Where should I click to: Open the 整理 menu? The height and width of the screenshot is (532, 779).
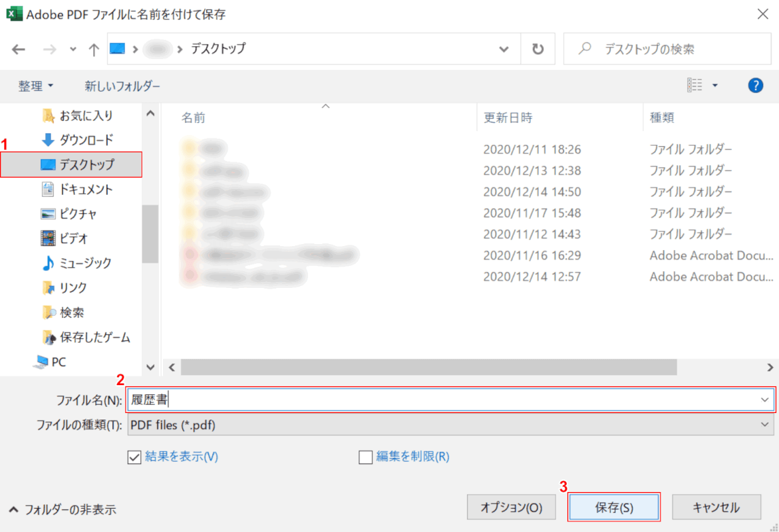coord(36,86)
